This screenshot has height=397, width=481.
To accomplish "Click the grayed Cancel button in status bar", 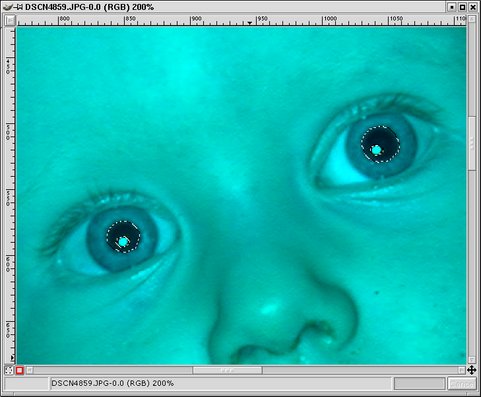I will [x=462, y=384].
